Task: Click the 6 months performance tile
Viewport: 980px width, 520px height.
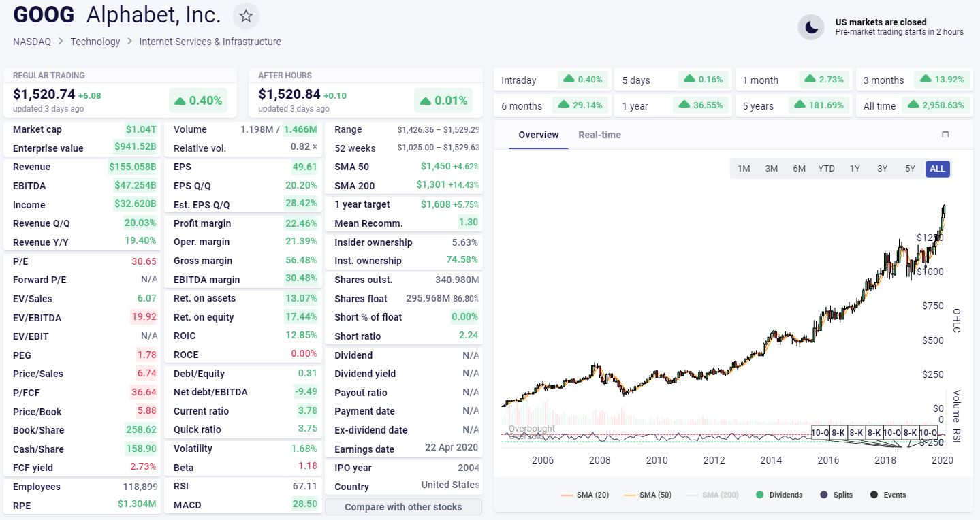Action: tap(552, 105)
